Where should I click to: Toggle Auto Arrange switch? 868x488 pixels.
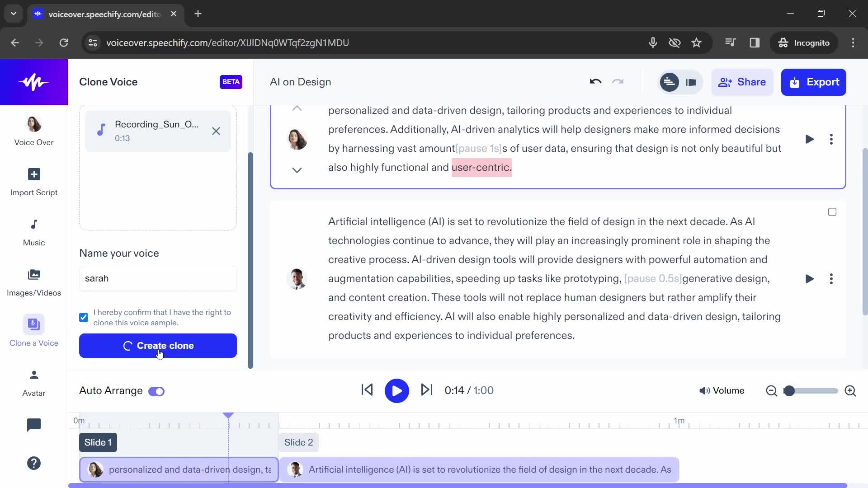coord(156,390)
